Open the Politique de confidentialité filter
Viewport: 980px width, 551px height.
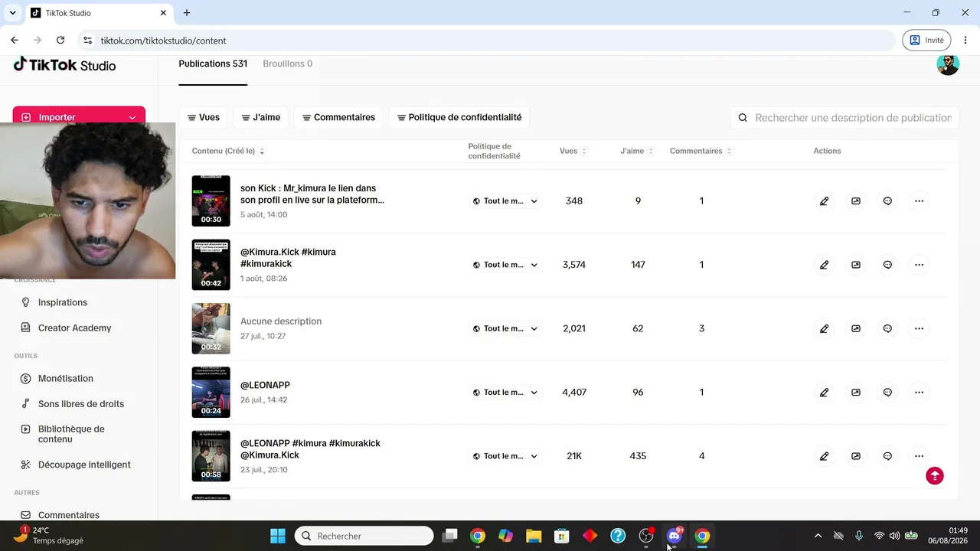click(x=459, y=118)
